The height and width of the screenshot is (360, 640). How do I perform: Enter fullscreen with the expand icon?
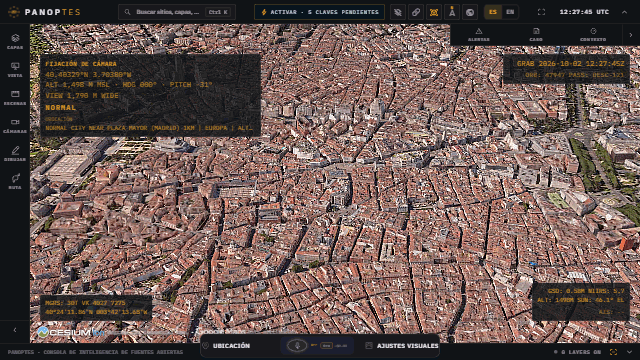(541, 12)
